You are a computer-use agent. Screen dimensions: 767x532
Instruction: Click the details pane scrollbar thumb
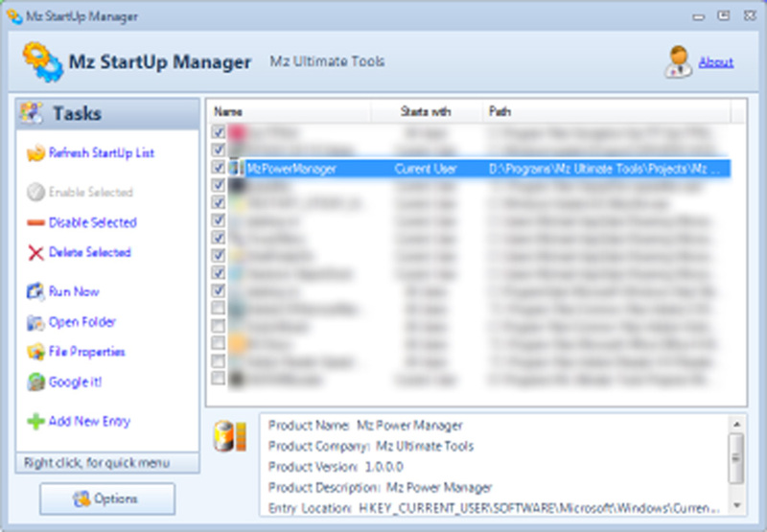pyautogui.click(x=736, y=458)
